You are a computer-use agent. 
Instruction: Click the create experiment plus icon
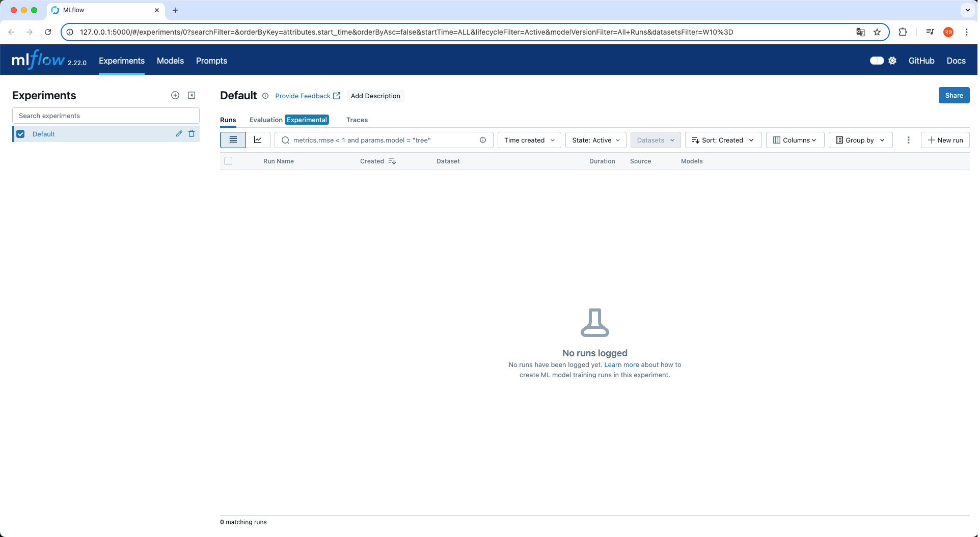click(175, 95)
